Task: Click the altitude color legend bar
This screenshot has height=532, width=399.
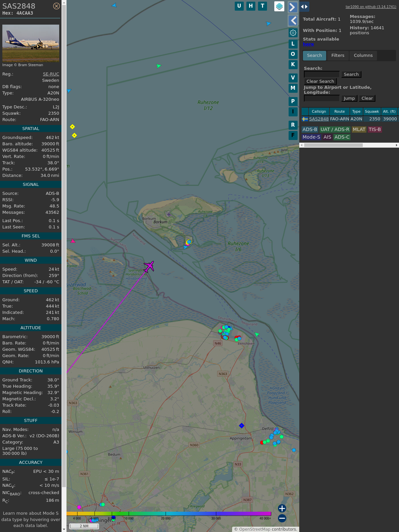Action: 169,514
